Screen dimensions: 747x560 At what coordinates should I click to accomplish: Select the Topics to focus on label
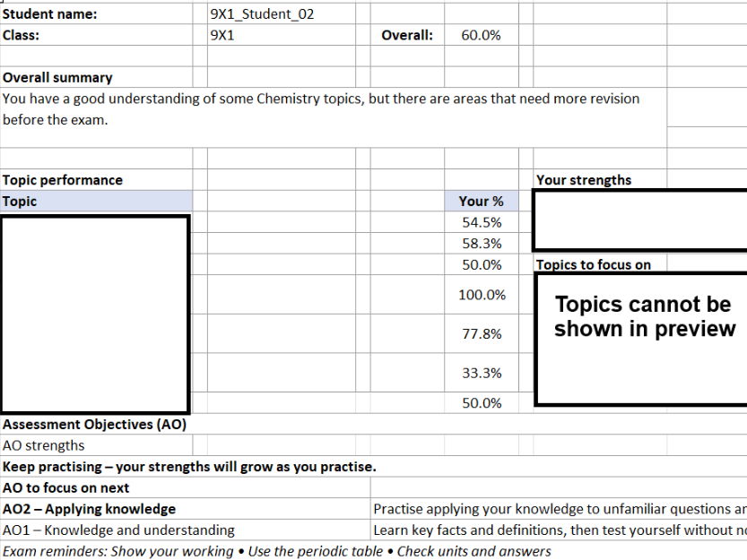tap(593, 264)
